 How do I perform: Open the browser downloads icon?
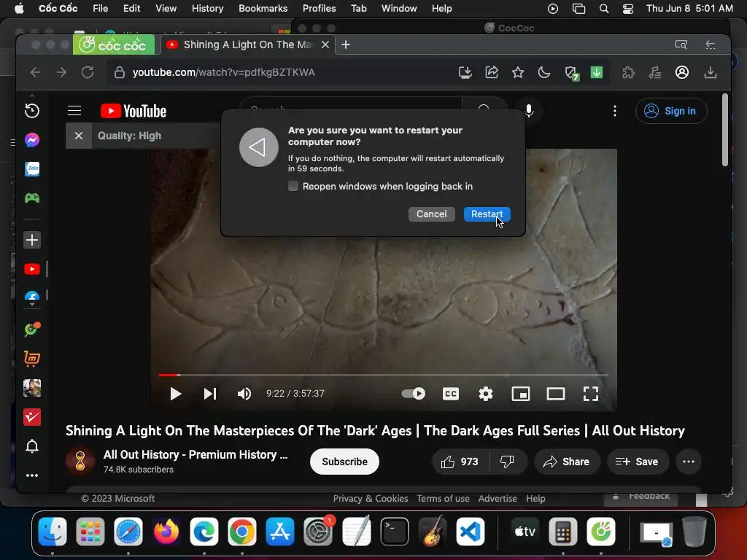711,72
